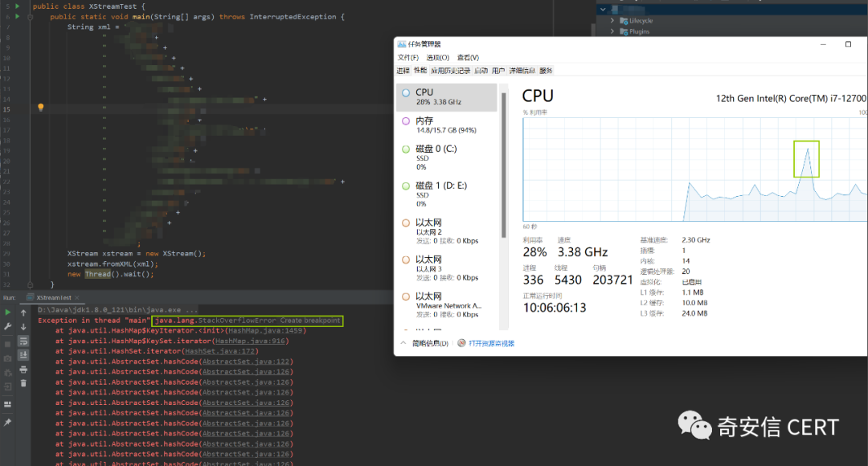868x466 pixels.
Task: Click the Lifecycle folder label
Action: pos(641,20)
